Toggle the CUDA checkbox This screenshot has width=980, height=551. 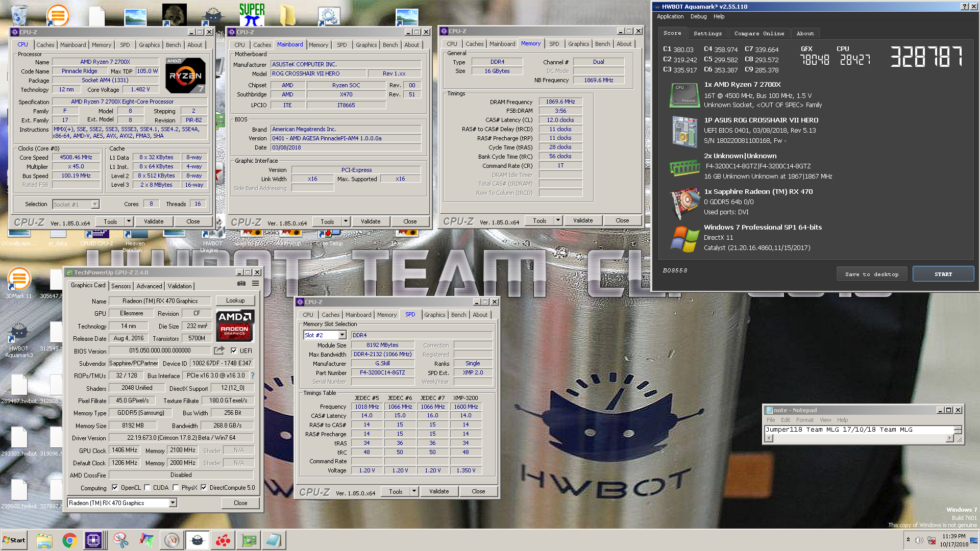coord(148,488)
